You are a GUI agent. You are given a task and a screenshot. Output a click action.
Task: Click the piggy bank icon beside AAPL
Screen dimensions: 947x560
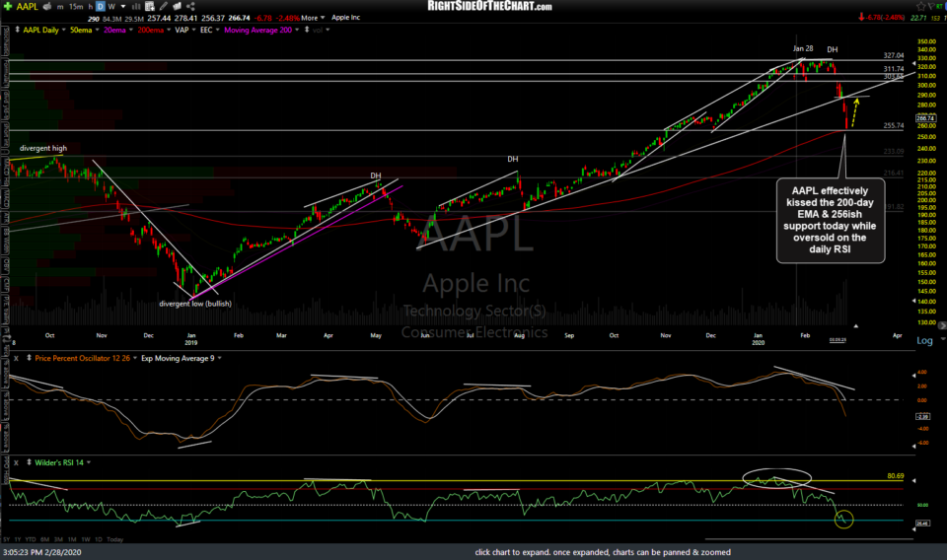(47, 6)
